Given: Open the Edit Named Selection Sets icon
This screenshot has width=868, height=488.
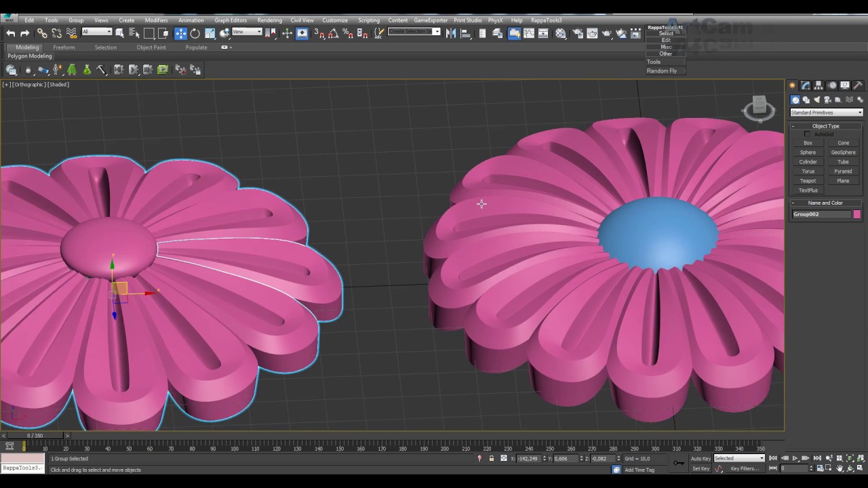Looking at the screenshot, I should click(379, 33).
